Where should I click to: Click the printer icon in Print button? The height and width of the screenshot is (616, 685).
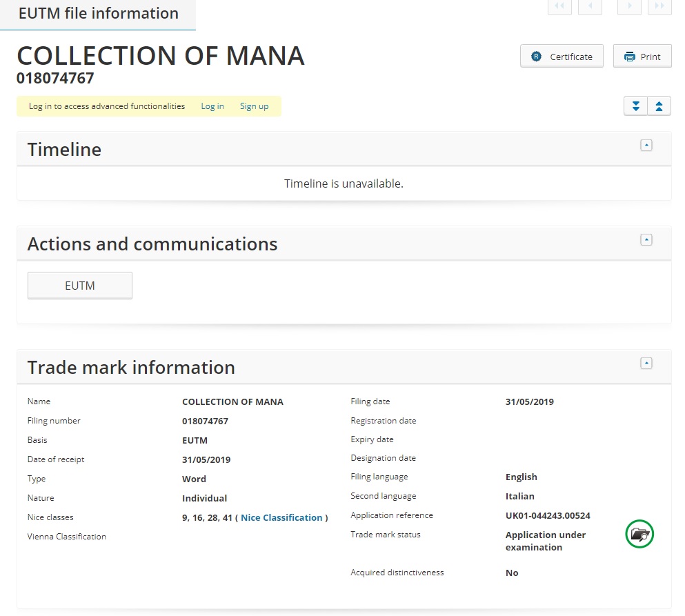[x=629, y=57]
